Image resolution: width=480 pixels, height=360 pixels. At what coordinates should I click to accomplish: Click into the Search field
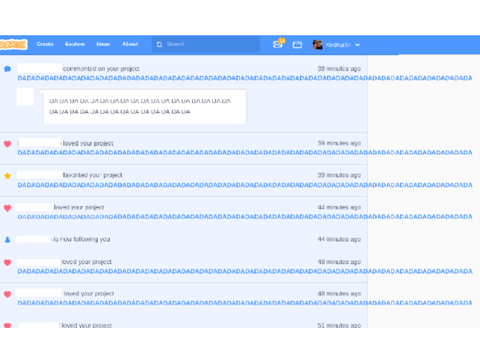pyautogui.click(x=206, y=44)
